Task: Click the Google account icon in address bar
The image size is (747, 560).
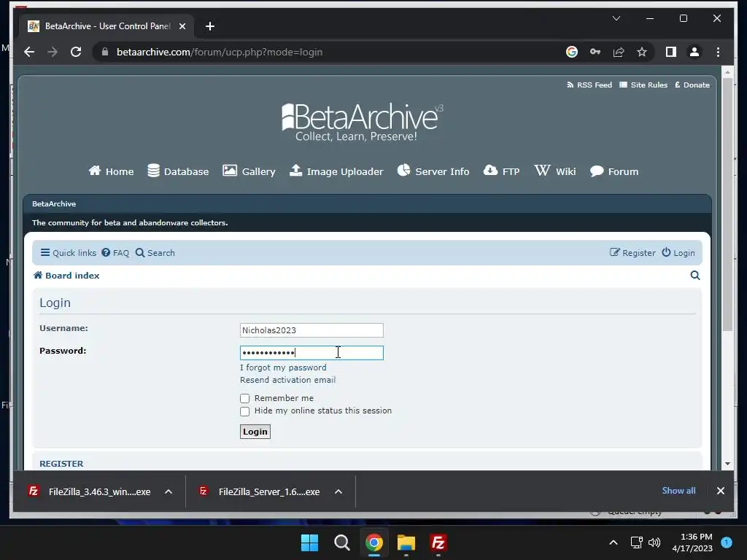Action: pyautogui.click(x=572, y=52)
